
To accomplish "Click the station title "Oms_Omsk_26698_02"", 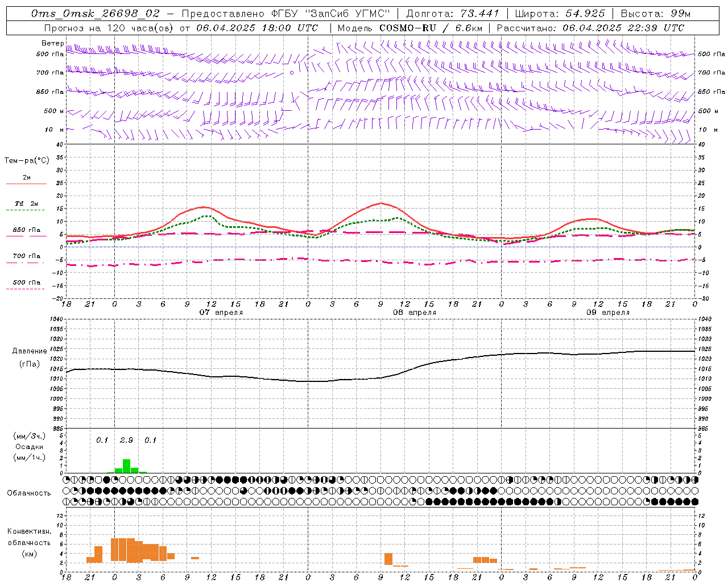I will click(x=96, y=14).
